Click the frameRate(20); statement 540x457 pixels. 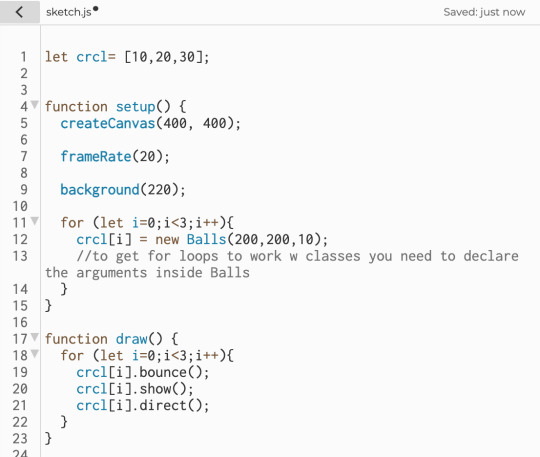[115, 157]
